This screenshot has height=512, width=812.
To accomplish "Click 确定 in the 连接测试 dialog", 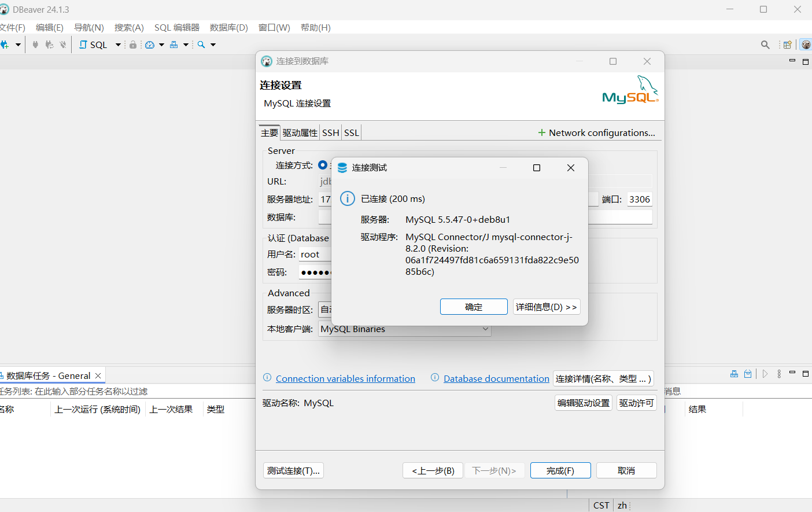I will [x=474, y=307].
